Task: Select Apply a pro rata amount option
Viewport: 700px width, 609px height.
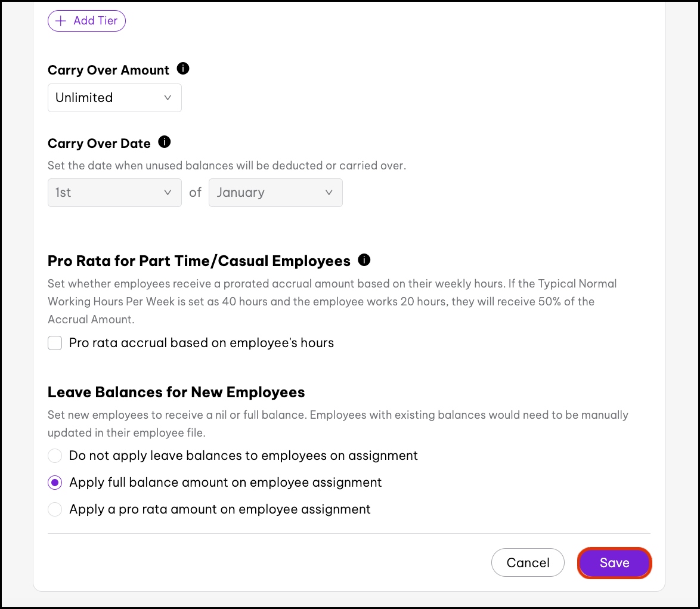Action: tap(55, 509)
